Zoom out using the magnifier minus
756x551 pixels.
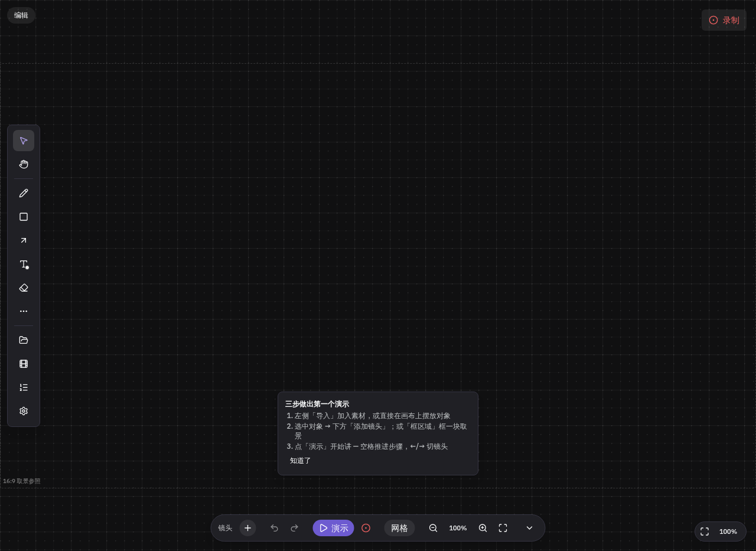coord(433,528)
